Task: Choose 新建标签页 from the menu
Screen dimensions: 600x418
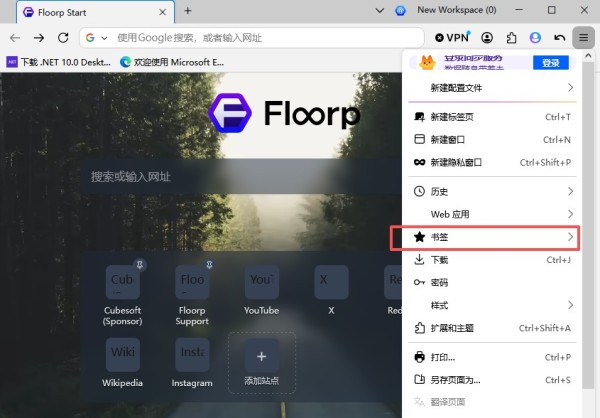Action: click(492, 117)
